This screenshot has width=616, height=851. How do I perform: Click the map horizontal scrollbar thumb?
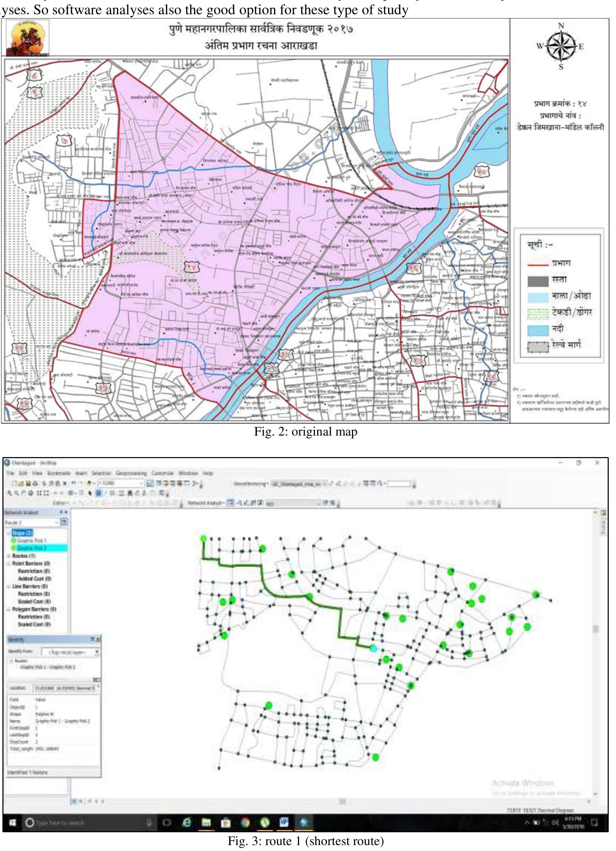click(342, 801)
